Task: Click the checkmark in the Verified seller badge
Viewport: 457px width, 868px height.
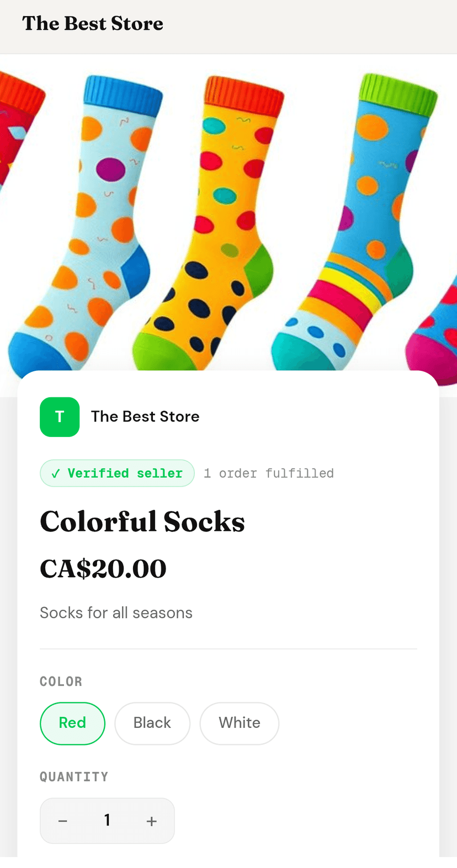Action: (x=55, y=473)
